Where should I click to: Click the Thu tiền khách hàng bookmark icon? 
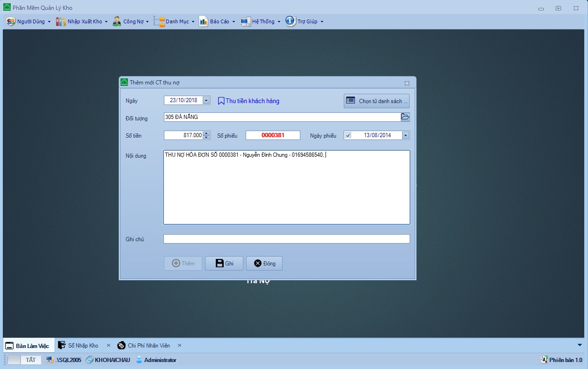tap(221, 101)
